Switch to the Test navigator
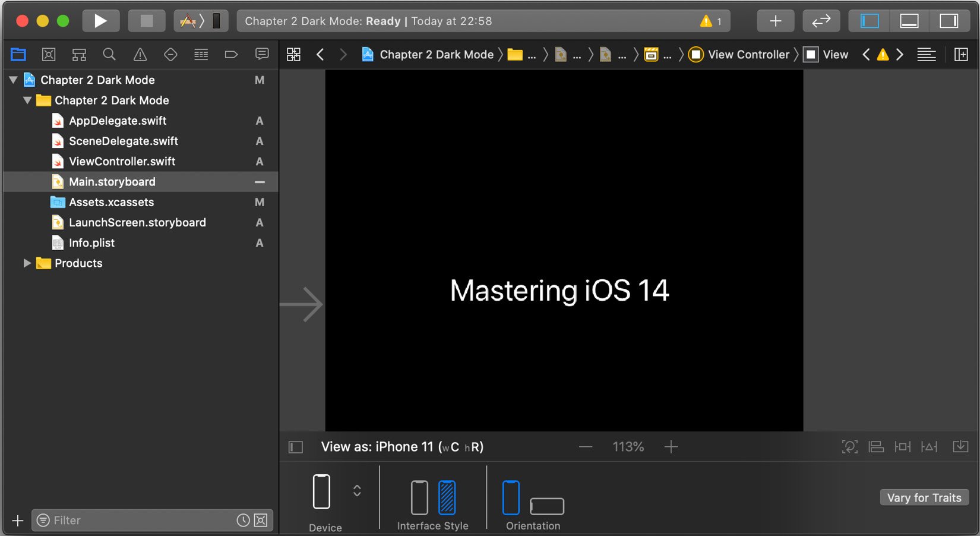 (x=170, y=55)
